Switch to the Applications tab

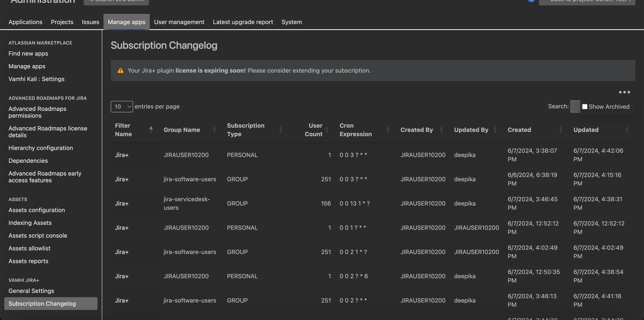pos(25,22)
